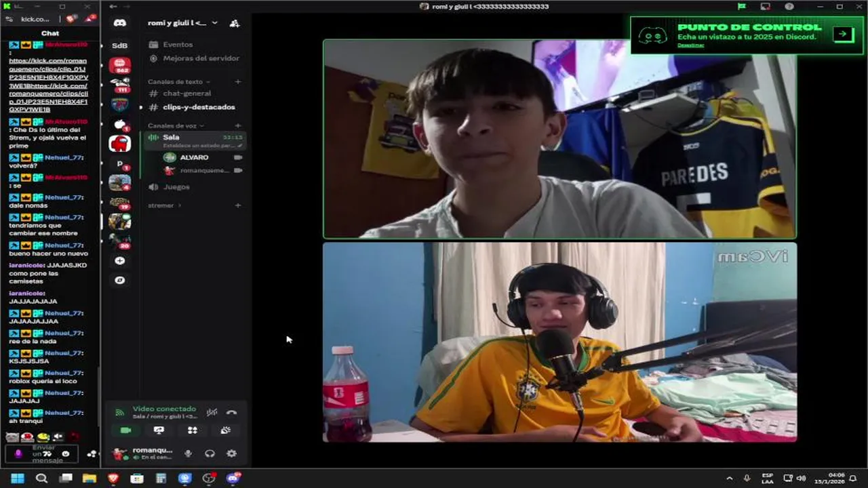868x488 pixels.
Task: Dismiss the Punto de Control banner
Action: pyautogui.click(x=690, y=45)
